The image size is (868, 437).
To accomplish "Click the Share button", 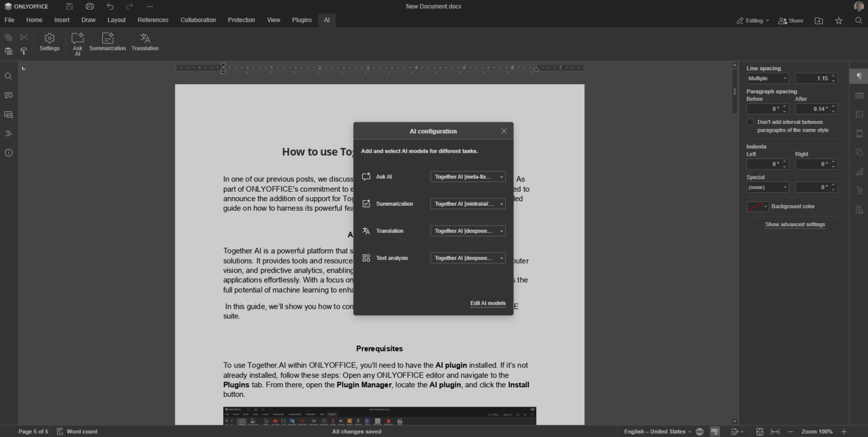I will 791,20.
